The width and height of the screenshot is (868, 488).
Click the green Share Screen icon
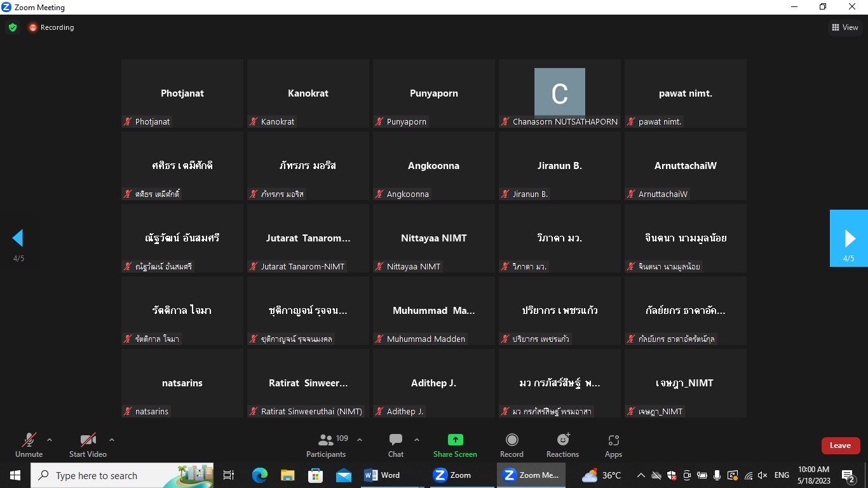coord(455,440)
